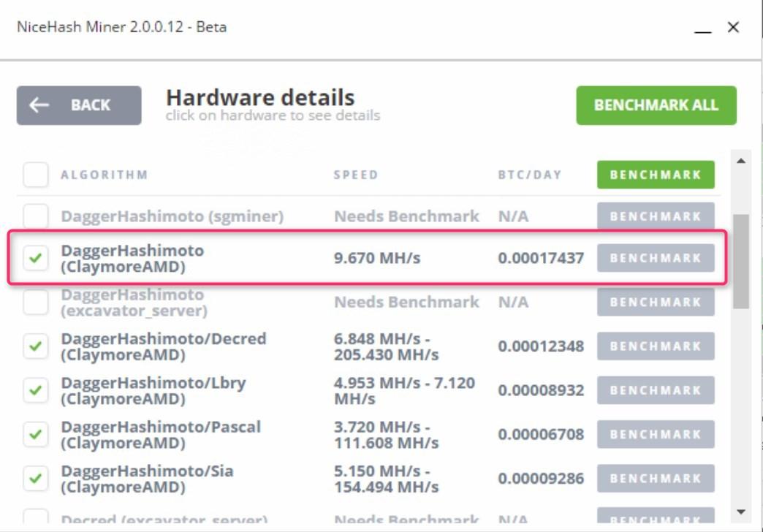Uncheck DaggerHashimoto (ClaymoreAMD) algorithm
This screenshot has width=763, height=532.
[36, 258]
